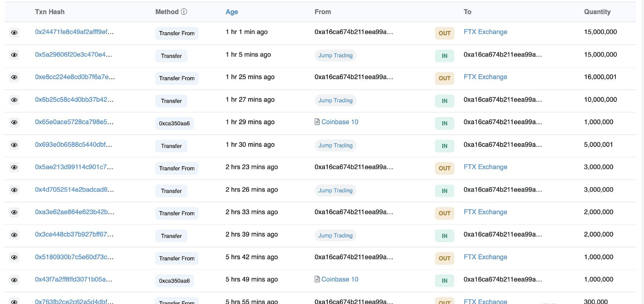644x304 pixels.
Task: Open FTX Exchange link for 5 hrs 42 mins transfer
Action: [485, 257]
